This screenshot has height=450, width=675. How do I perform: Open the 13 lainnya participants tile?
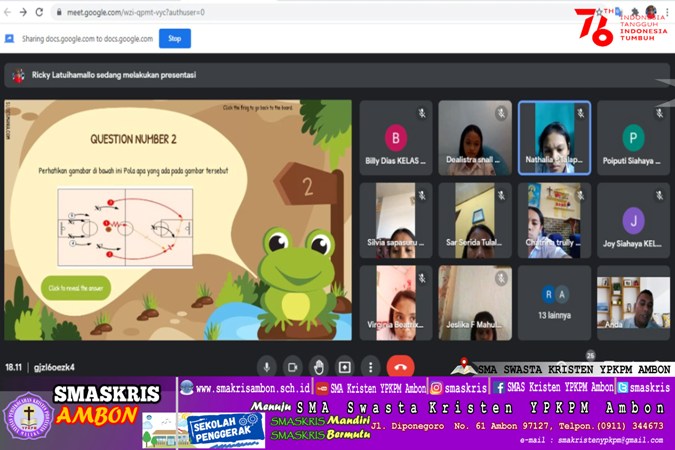pyautogui.click(x=554, y=303)
